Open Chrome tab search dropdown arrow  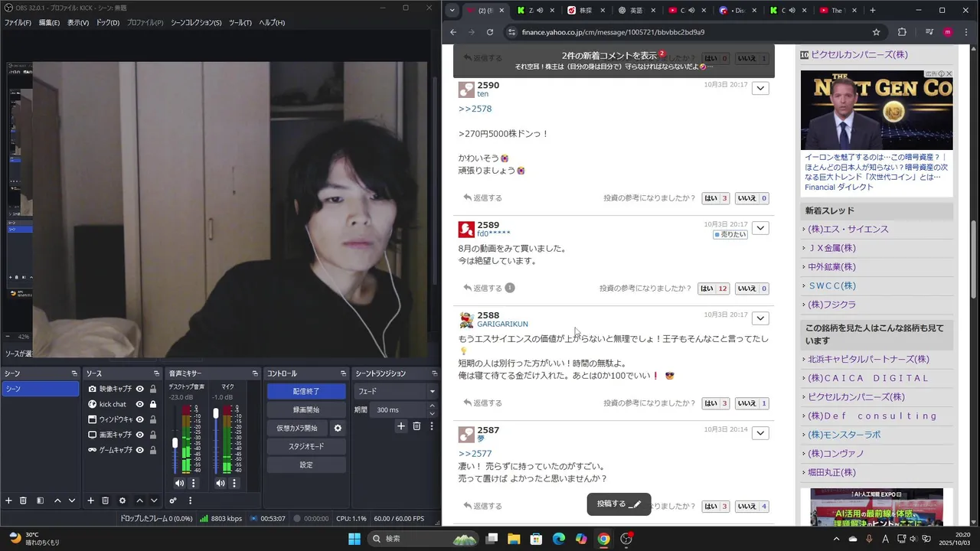pos(452,10)
